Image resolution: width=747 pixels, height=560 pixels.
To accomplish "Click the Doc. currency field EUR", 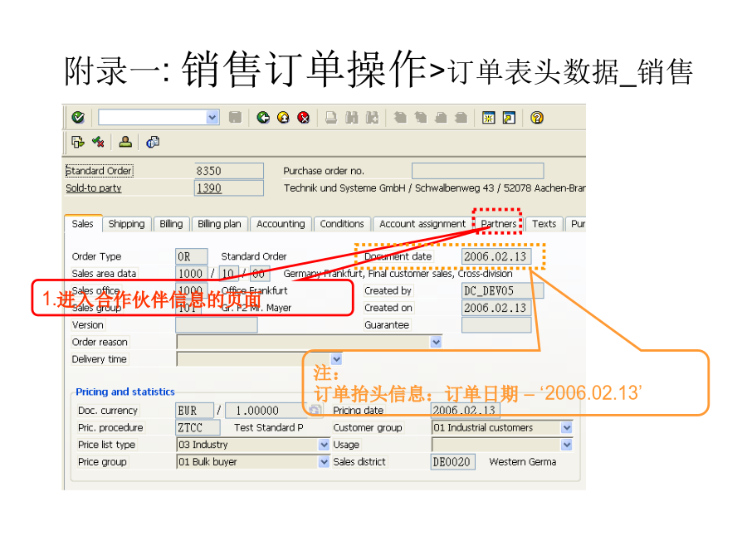I will [194, 411].
